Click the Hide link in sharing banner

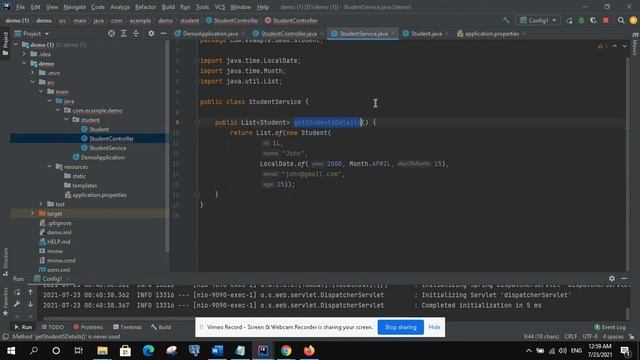click(434, 327)
